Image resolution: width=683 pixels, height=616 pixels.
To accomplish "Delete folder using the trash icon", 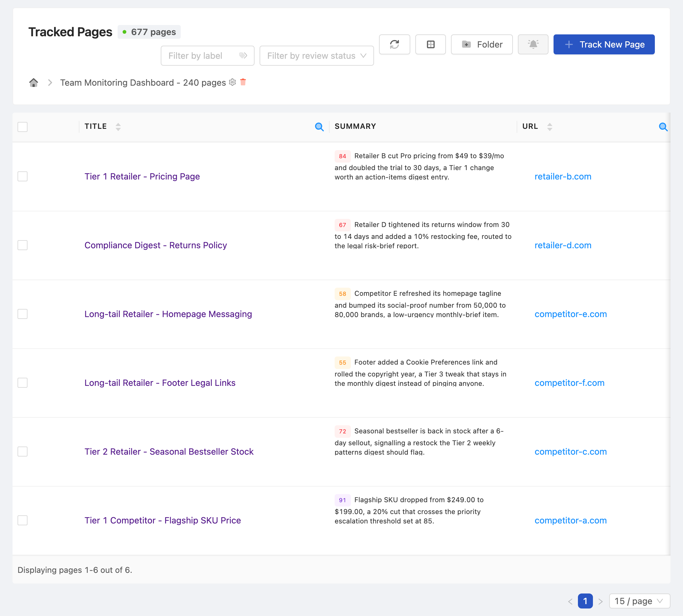I will coord(243,82).
